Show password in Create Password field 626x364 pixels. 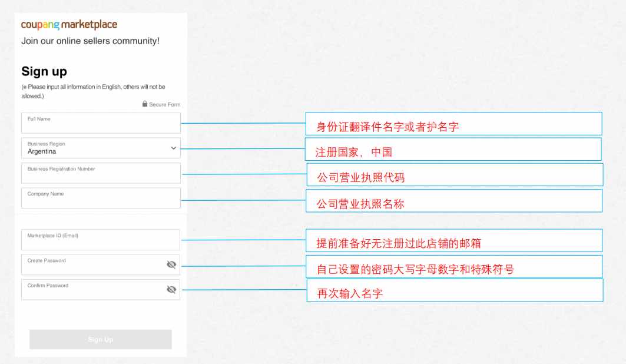[171, 264]
